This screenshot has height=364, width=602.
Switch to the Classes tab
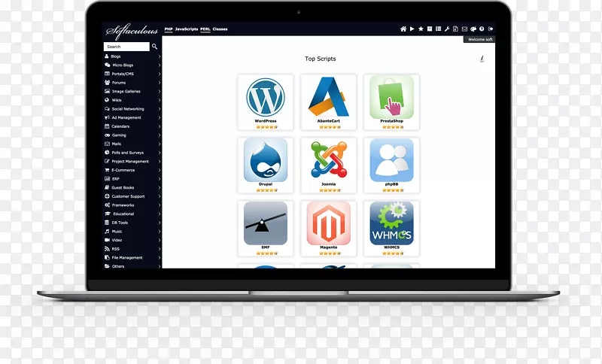tap(220, 29)
